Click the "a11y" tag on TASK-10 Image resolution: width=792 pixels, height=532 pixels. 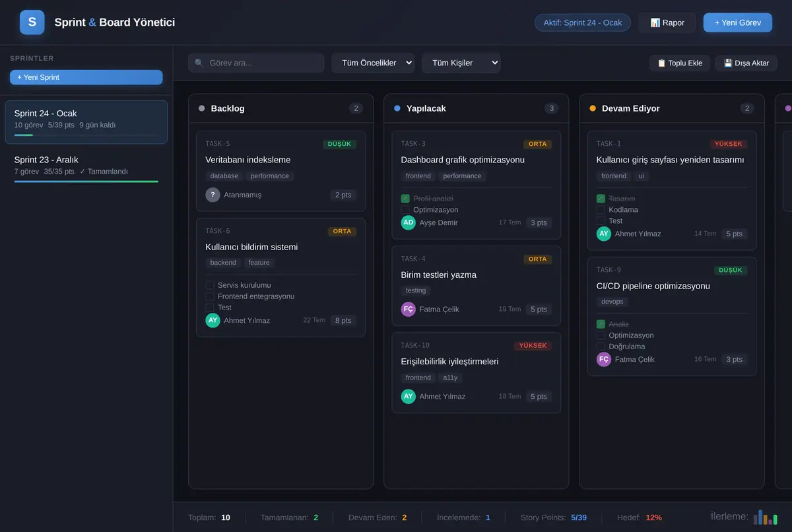[450, 378]
